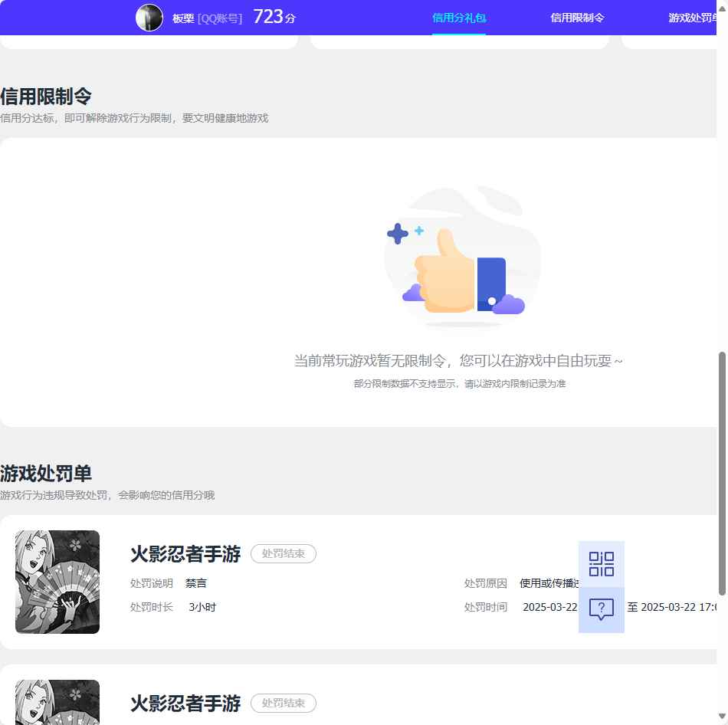Click scrollbar down arrow

tap(722, 716)
